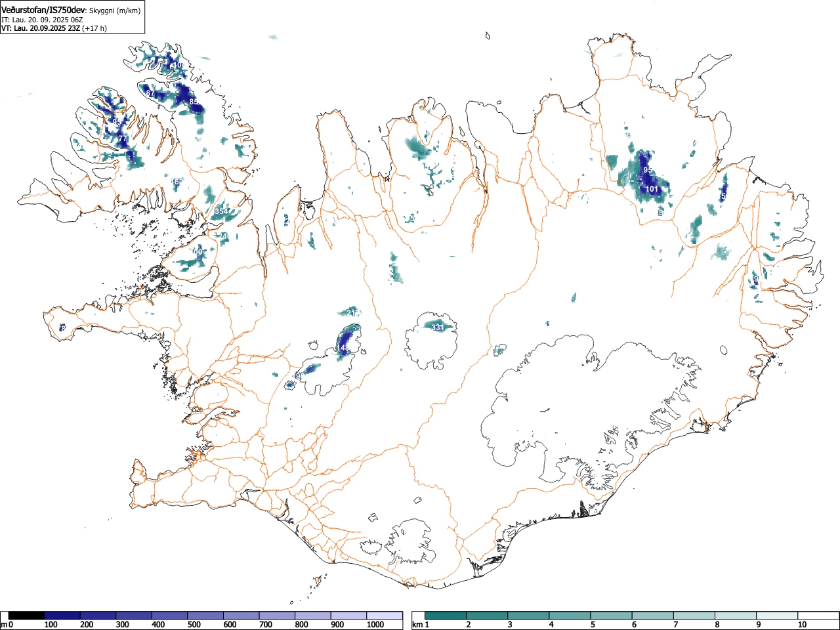
Task: Select the 2–3 km legend swatch
Action: pyautogui.click(x=487, y=616)
